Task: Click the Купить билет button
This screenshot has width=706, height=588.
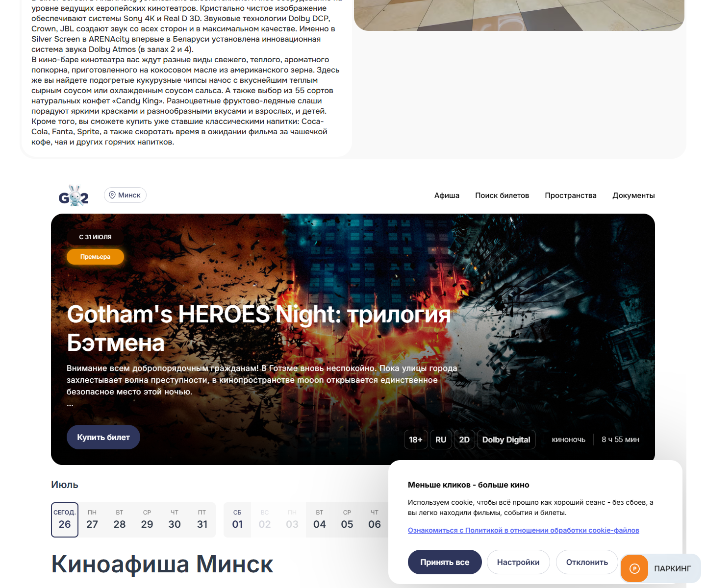Action: click(103, 437)
